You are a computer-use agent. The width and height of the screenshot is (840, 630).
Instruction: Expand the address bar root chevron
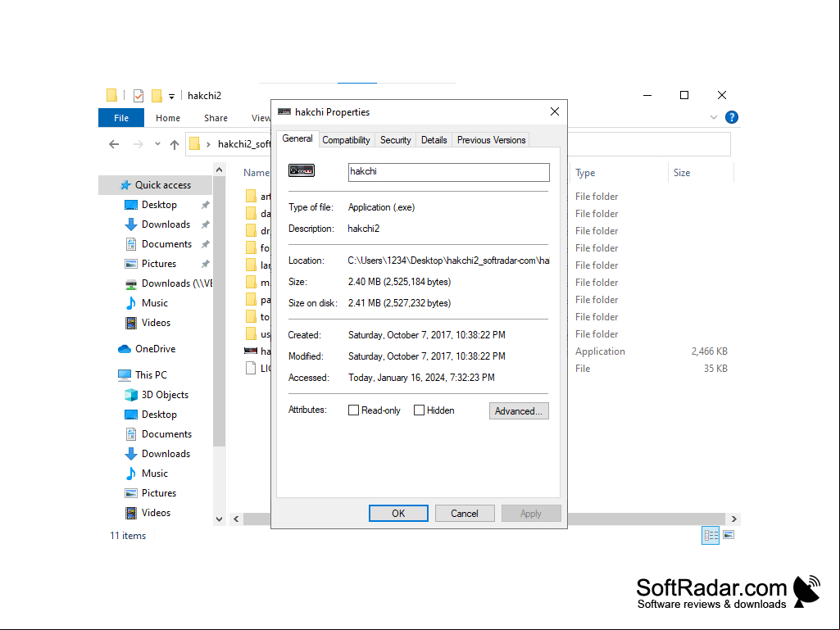[208, 144]
